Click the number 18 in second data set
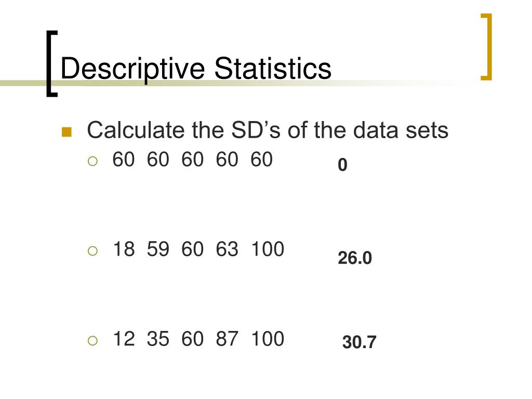The width and height of the screenshot is (532, 399). (x=124, y=249)
